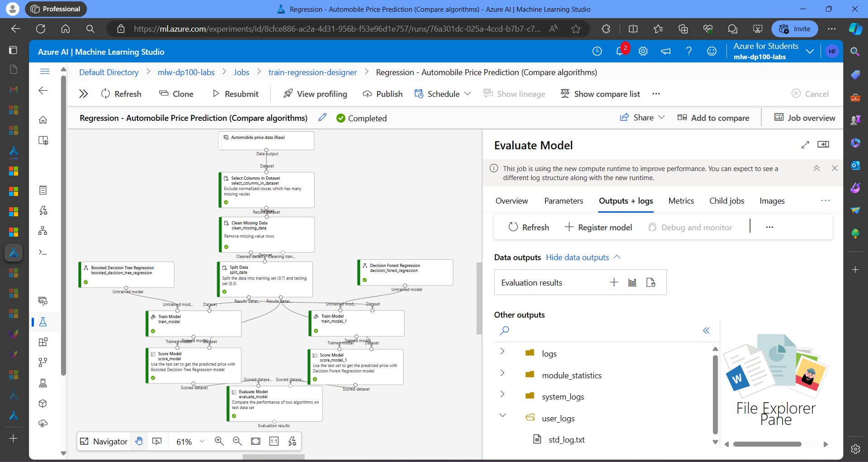The height and width of the screenshot is (462, 868).
Task: Open the help question mark
Action: point(689,51)
